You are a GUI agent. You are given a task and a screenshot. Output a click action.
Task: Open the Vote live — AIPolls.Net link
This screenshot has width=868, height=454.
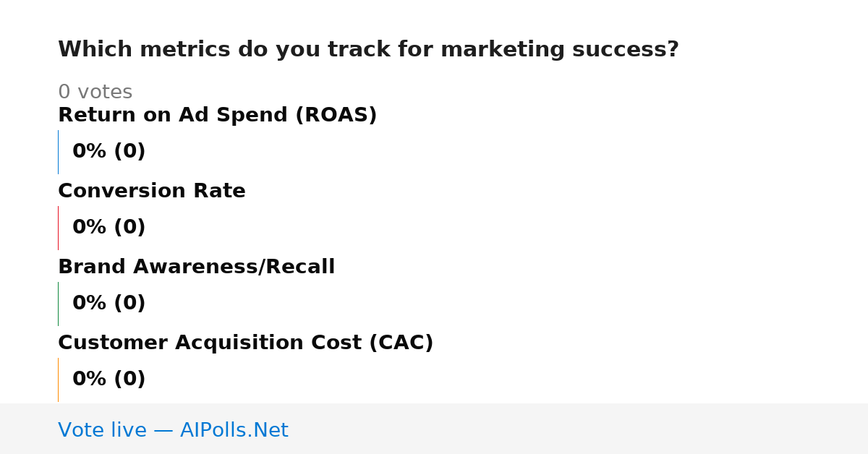tap(173, 431)
